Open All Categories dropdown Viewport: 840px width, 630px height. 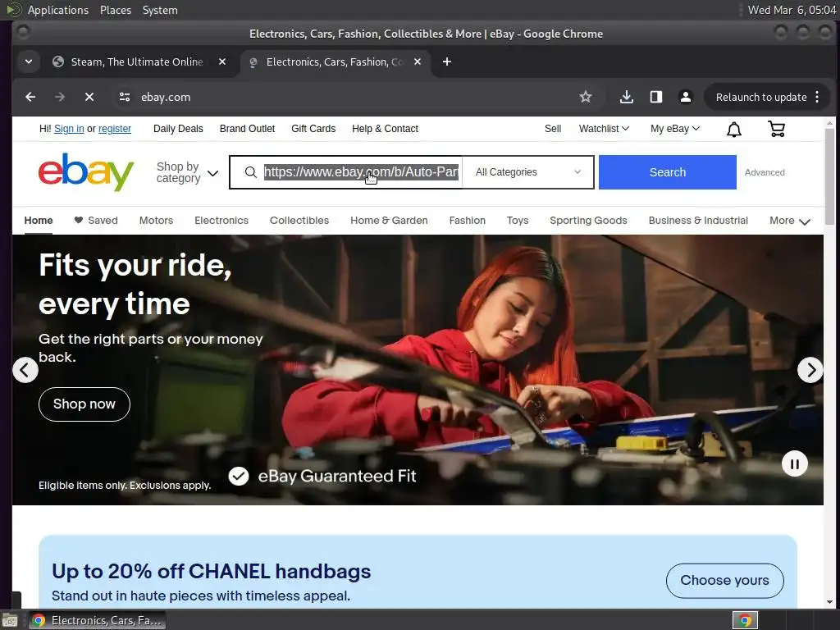528,172
